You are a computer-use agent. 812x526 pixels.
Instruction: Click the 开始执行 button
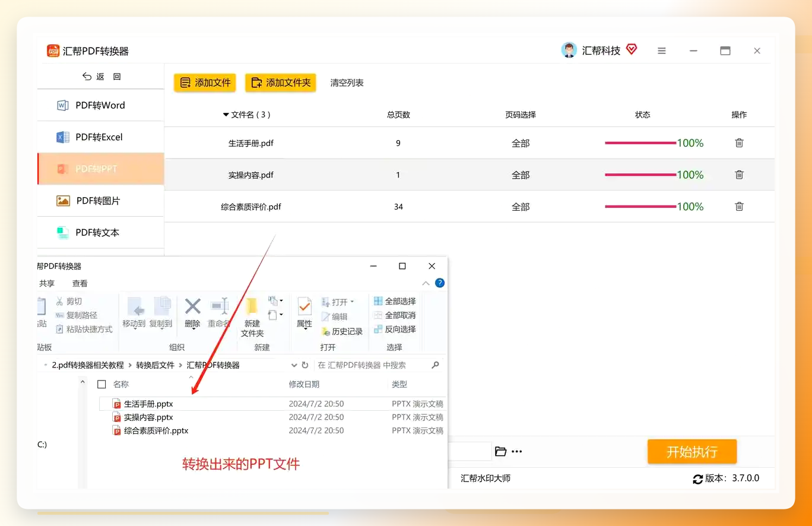(692, 452)
